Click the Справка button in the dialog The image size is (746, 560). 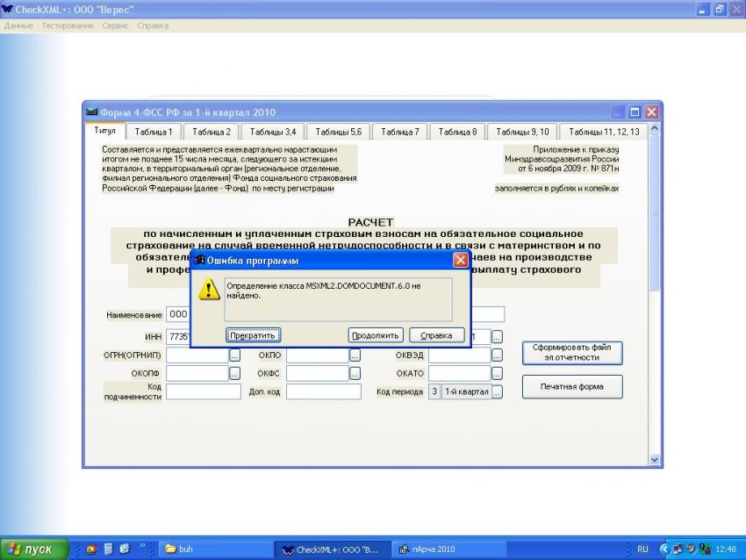tap(436, 335)
